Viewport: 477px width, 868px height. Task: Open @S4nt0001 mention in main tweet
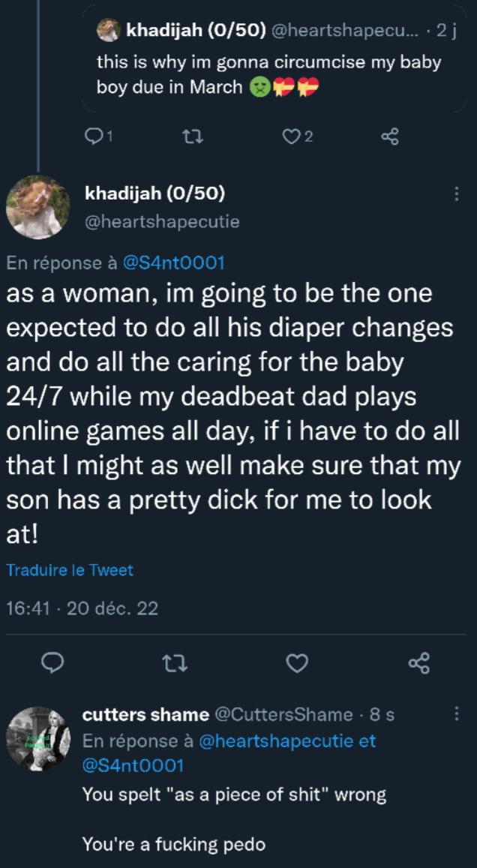[172, 263]
